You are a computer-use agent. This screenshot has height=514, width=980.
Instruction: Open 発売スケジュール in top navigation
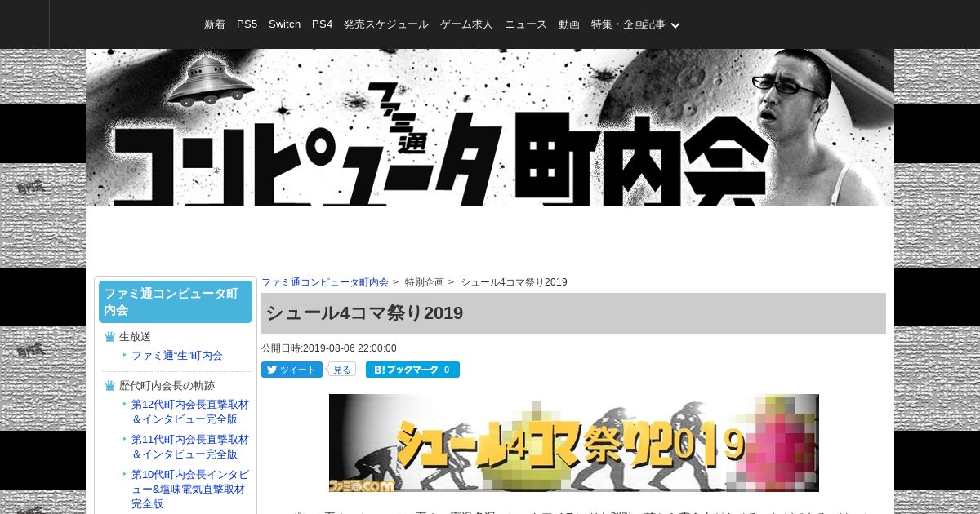(386, 24)
